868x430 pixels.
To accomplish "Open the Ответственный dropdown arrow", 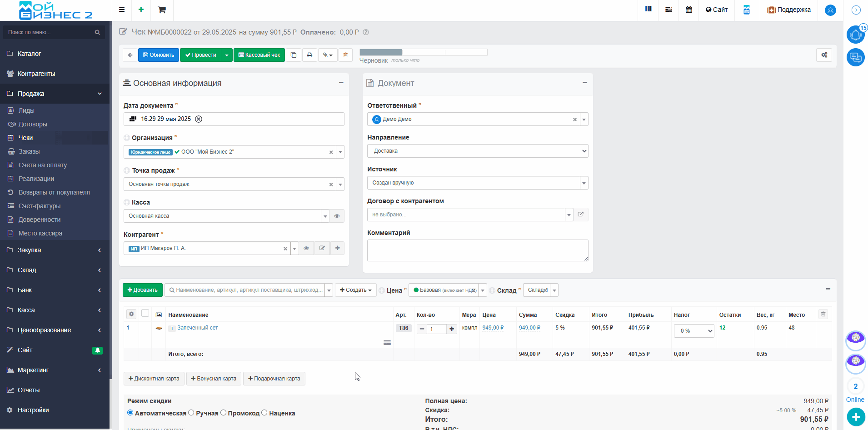I will pos(584,119).
